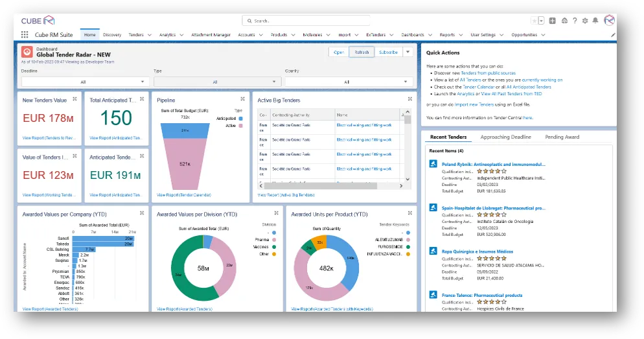Open the Tenders from public sources link
The image size is (644, 339).
coord(488,73)
